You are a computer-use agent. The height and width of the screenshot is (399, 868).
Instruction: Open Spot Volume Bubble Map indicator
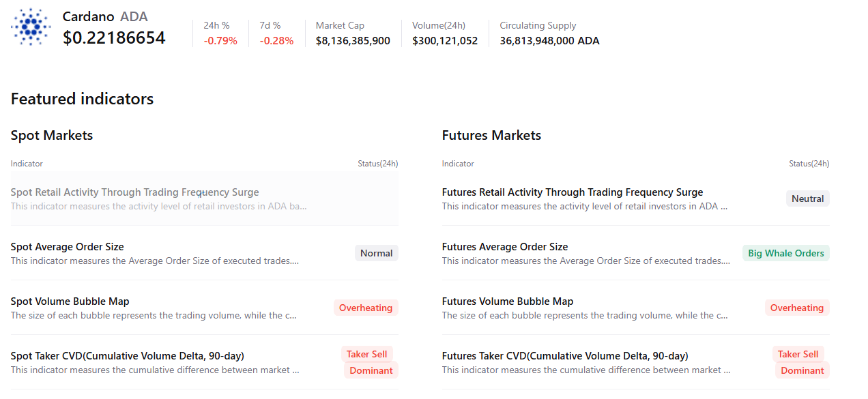coord(204,308)
